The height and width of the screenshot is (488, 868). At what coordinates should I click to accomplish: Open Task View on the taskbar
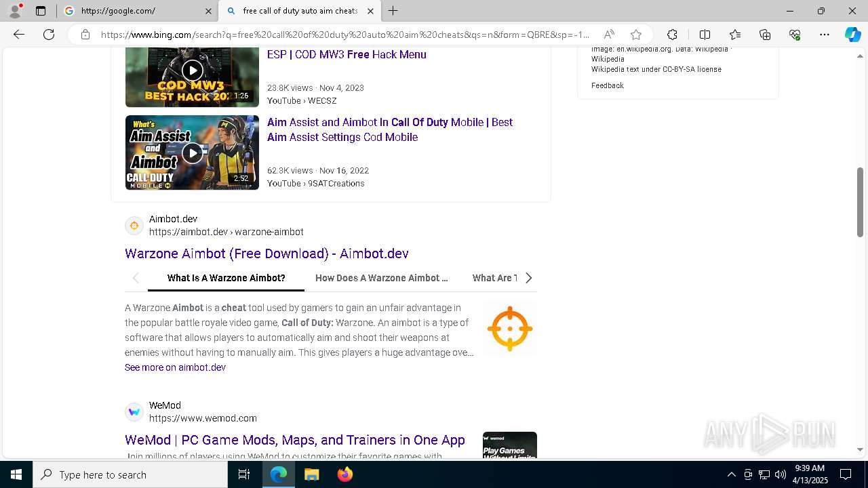point(244,474)
